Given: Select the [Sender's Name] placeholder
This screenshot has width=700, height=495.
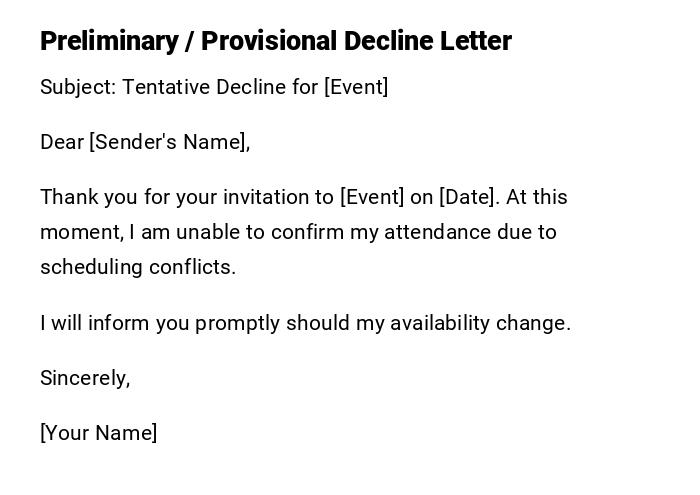Looking at the screenshot, I should (x=169, y=142).
